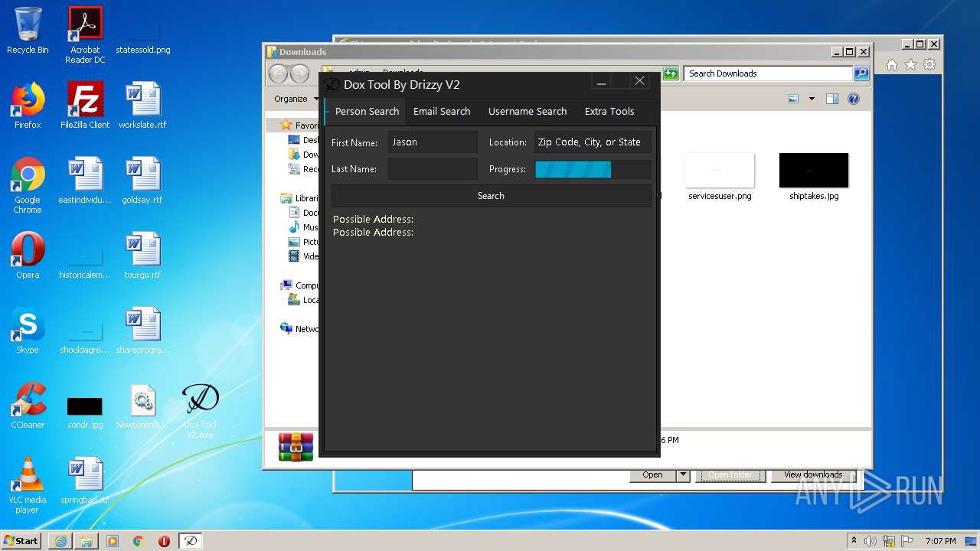Change the view using the Explorer view icon
The height and width of the screenshot is (551, 980).
[793, 99]
